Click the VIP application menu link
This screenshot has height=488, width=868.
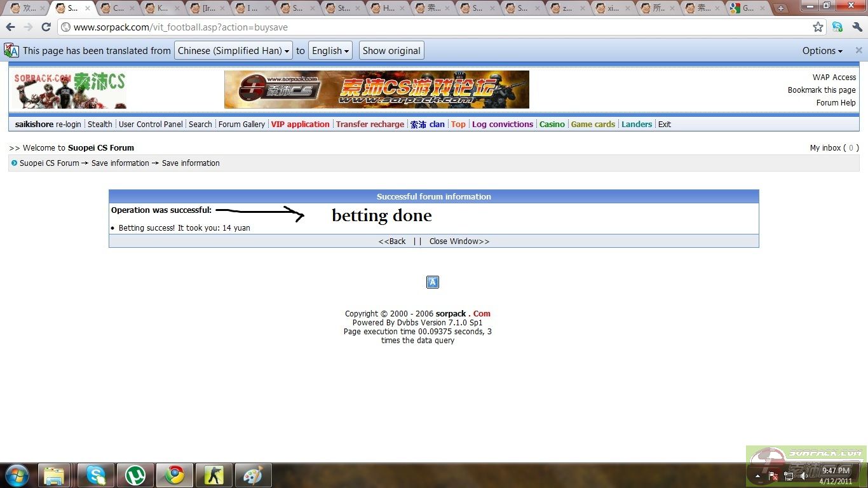pos(300,125)
